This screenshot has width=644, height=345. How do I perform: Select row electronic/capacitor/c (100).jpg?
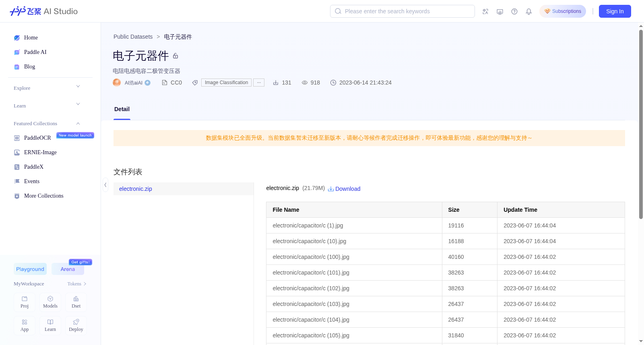pyautogui.click(x=446, y=257)
